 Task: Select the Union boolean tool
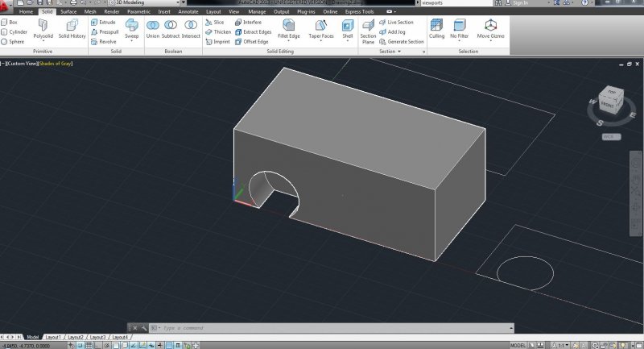152,29
